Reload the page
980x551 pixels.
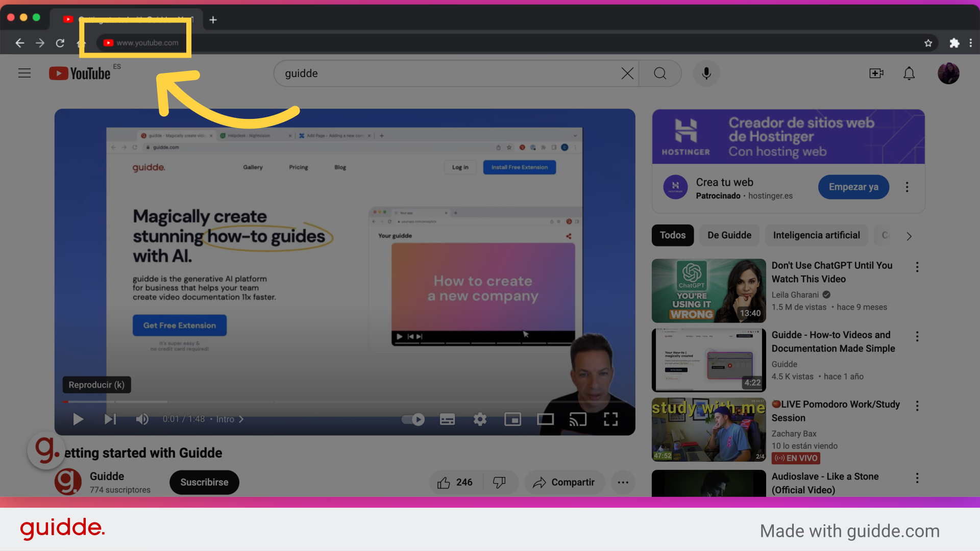(x=60, y=43)
